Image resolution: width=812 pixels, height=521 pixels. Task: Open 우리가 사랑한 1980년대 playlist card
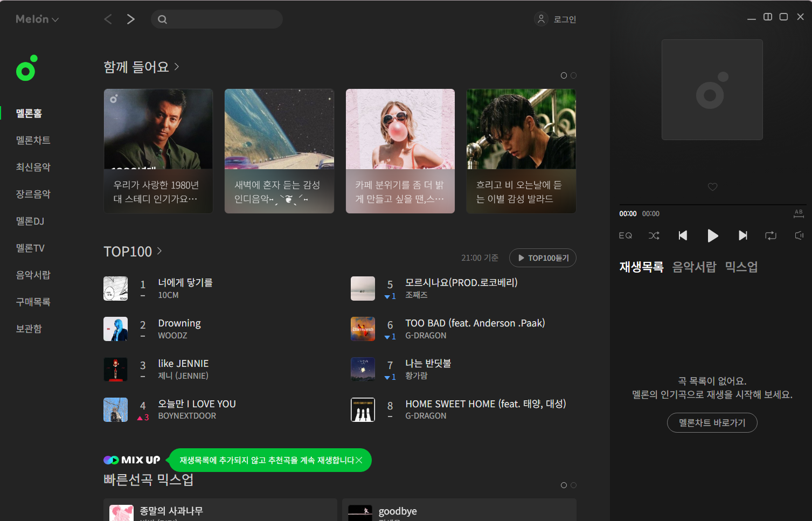158,151
